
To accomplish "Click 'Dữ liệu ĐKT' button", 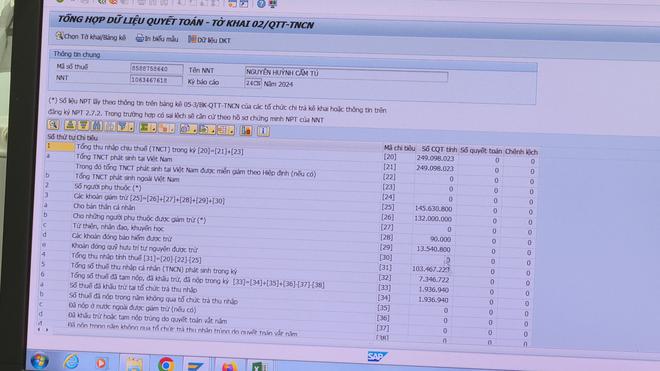I will pyautogui.click(x=209, y=40).
